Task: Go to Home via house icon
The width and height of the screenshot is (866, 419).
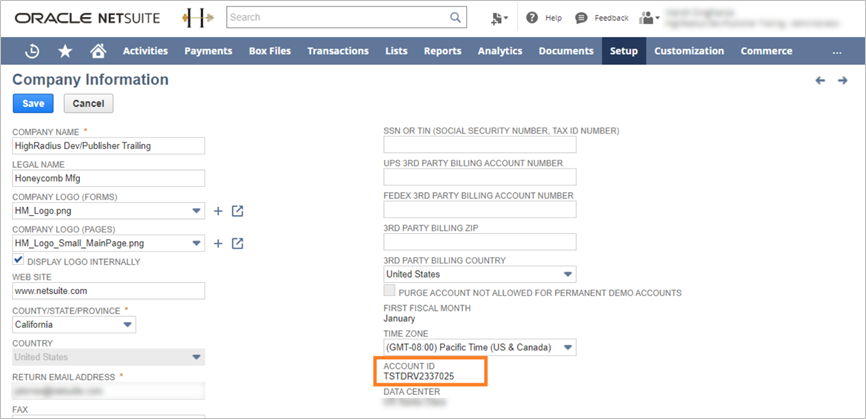Action: 97,51
